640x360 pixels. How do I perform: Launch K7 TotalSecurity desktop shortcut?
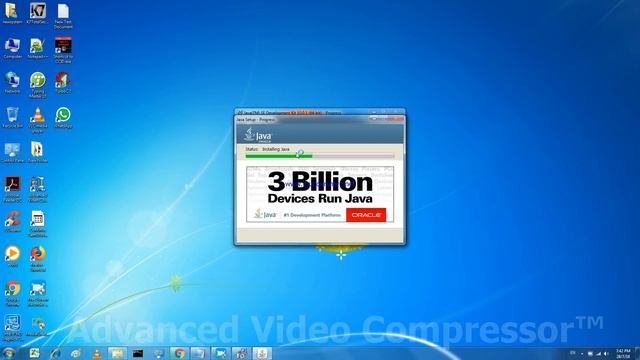tap(38, 13)
